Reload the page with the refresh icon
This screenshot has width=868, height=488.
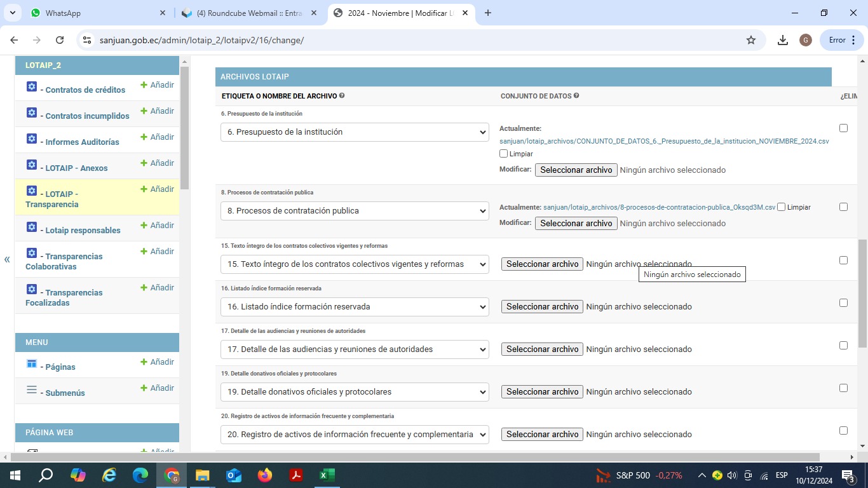tap(60, 40)
